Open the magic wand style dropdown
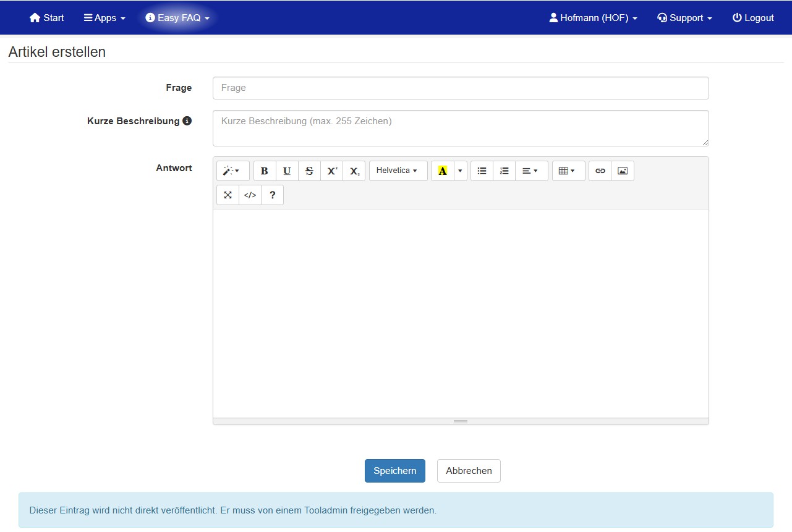Viewport: 792px width, 532px height. 233,171
